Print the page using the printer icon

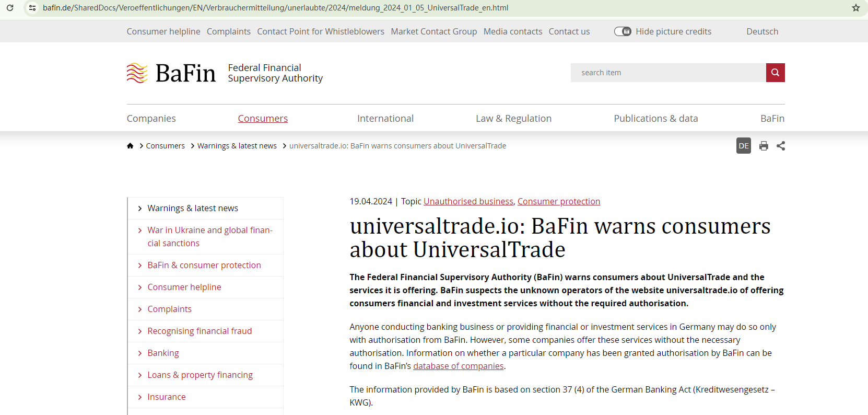764,146
